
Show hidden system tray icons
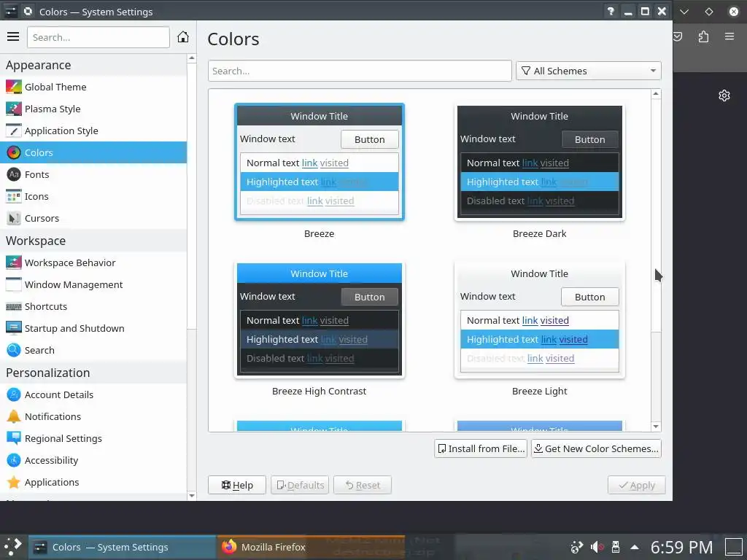pyautogui.click(x=635, y=547)
